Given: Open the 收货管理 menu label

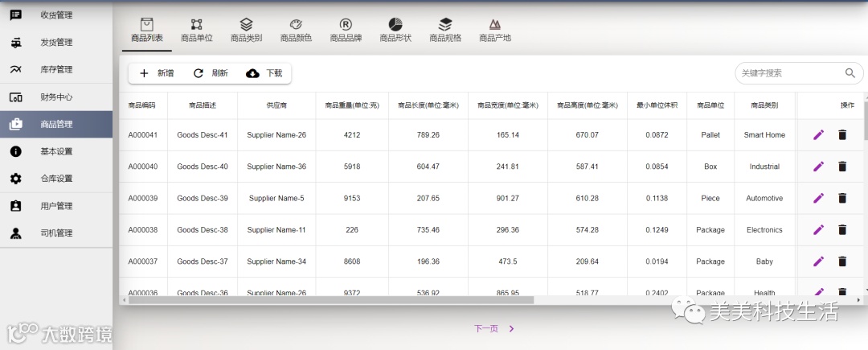Looking at the screenshot, I should tap(56, 15).
